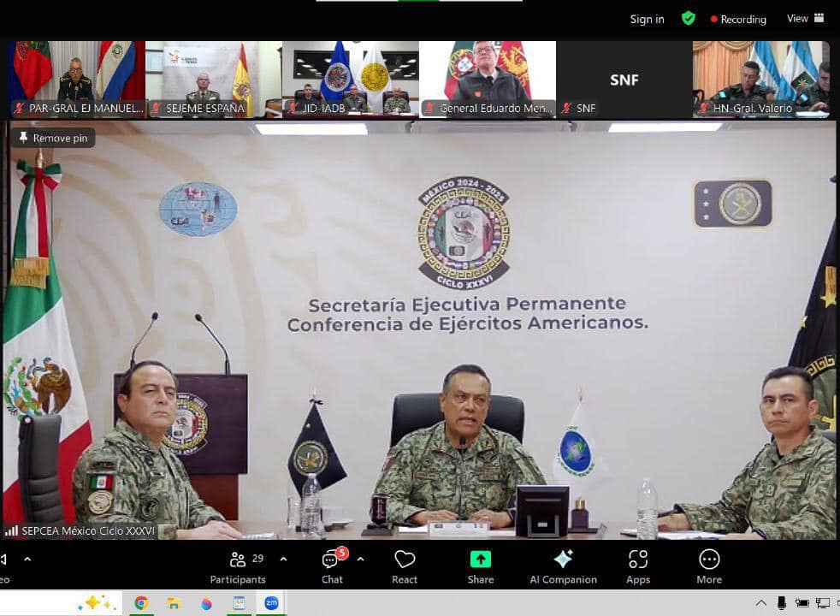Click the green Share screen icon
The image size is (840, 616).
click(x=481, y=560)
